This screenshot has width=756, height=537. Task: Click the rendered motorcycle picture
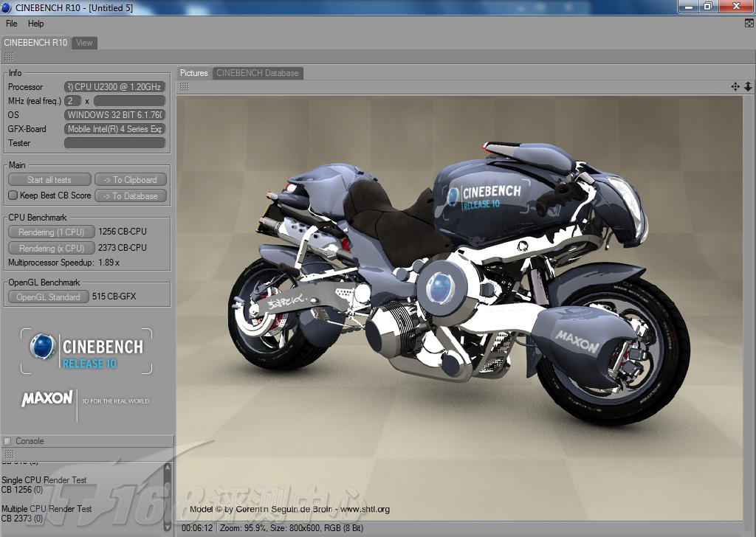pyautogui.click(x=459, y=308)
